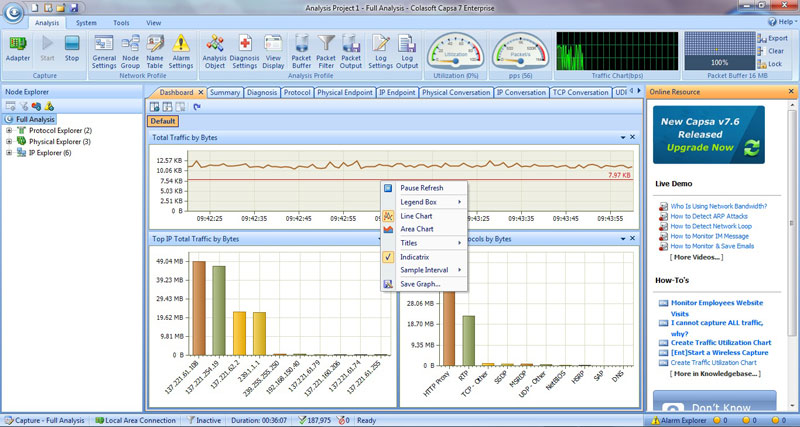Click the Upgrade Now banner
The image size is (800, 427).
click(709, 135)
